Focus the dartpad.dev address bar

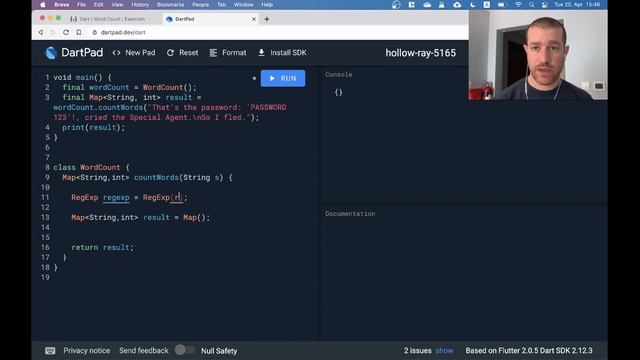123,32
